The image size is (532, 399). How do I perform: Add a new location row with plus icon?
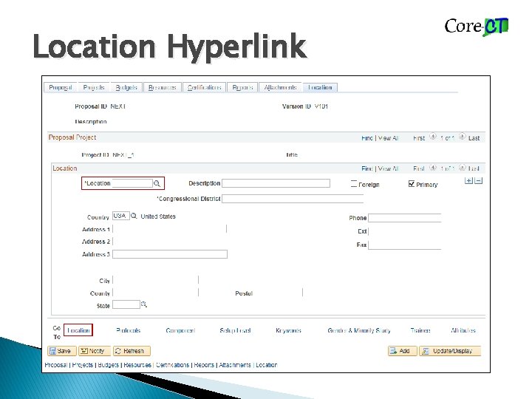tap(468, 181)
